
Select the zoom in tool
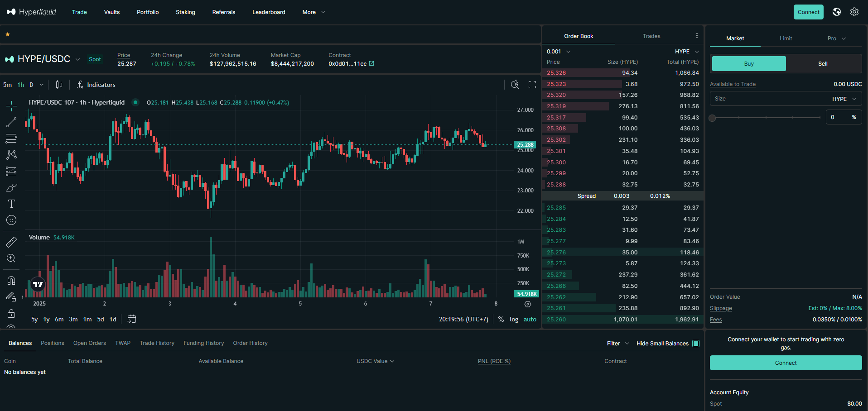(x=11, y=258)
